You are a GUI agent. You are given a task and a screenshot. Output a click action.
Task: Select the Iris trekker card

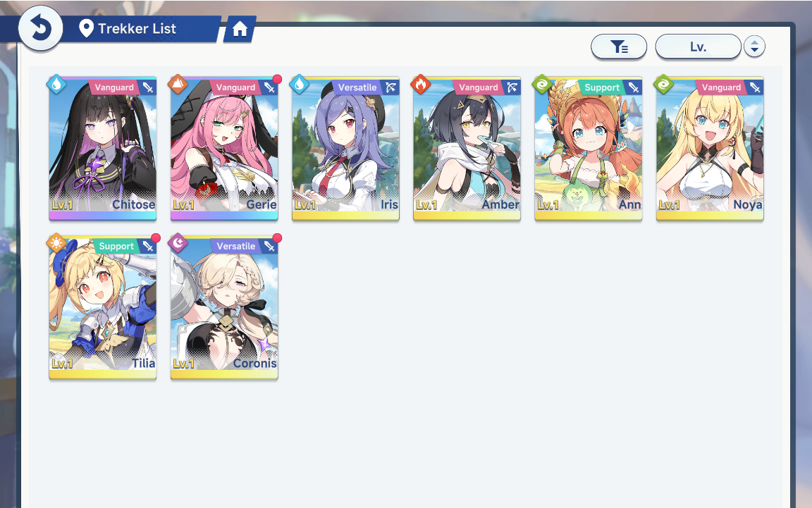coord(345,149)
